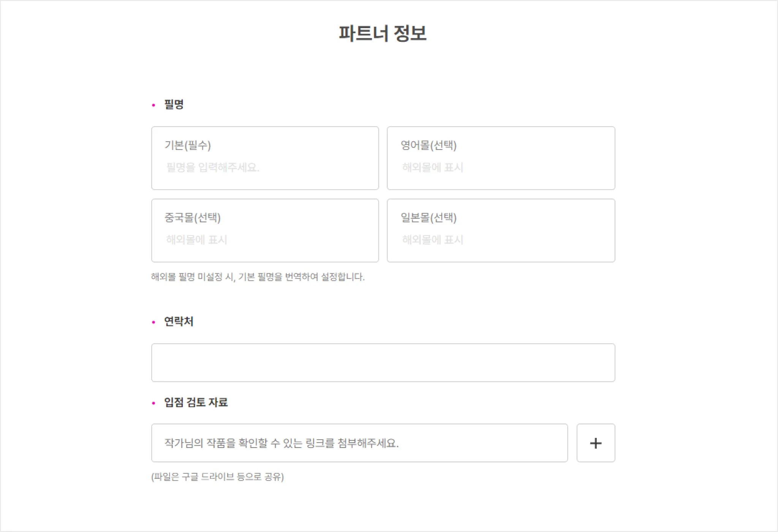Focus the 필명을 입력해주세요 placeholder text
778x532 pixels.
coord(213,167)
